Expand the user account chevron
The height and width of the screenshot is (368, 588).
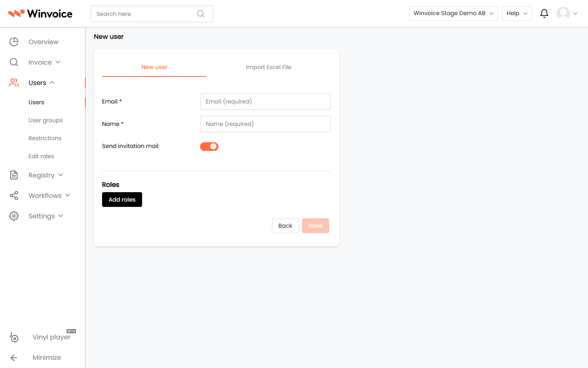tap(575, 13)
